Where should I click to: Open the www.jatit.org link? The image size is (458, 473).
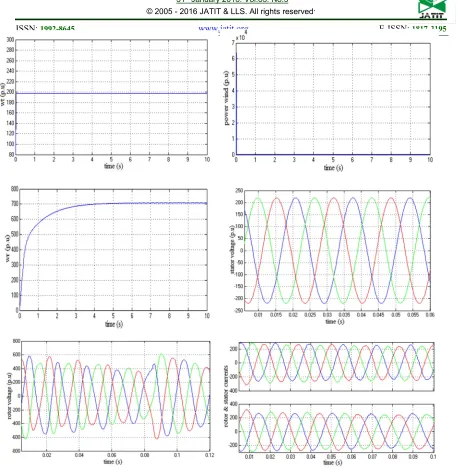(223, 28)
